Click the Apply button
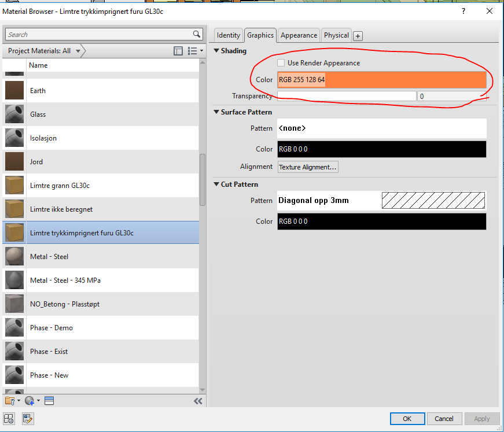 coord(482,419)
